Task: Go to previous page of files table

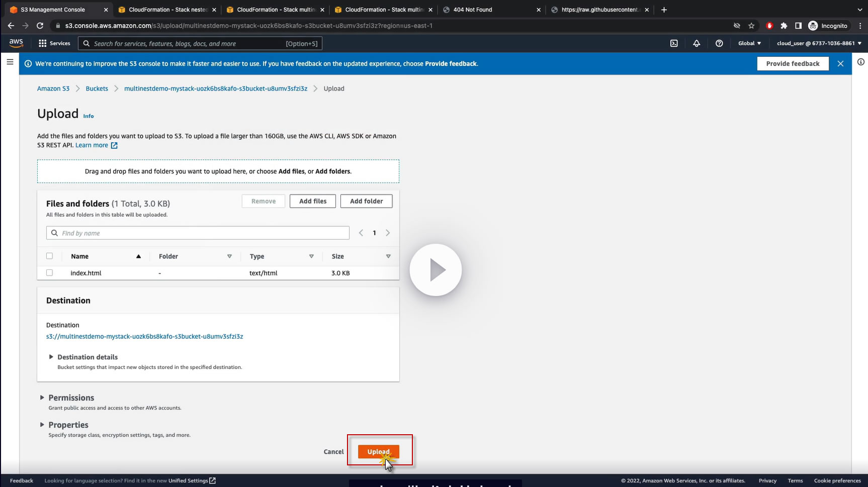Action: tap(361, 233)
